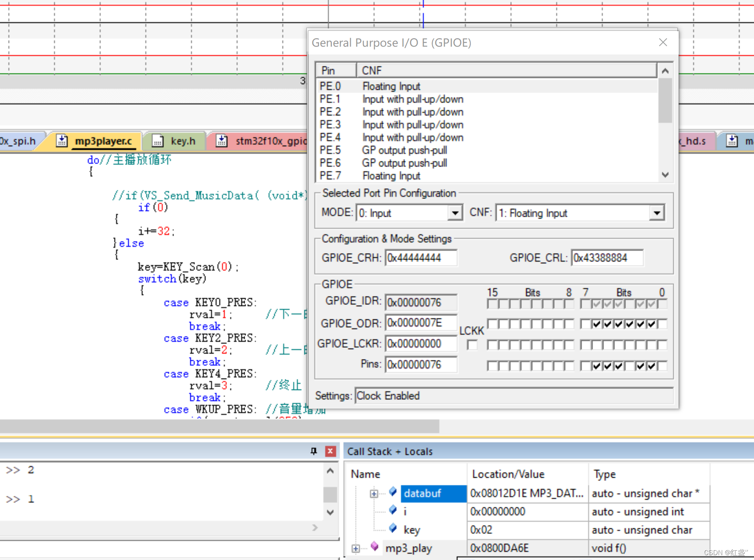The height and width of the screenshot is (560, 754).
Task: Click the GPIOE_ODR value field
Action: pos(421,323)
